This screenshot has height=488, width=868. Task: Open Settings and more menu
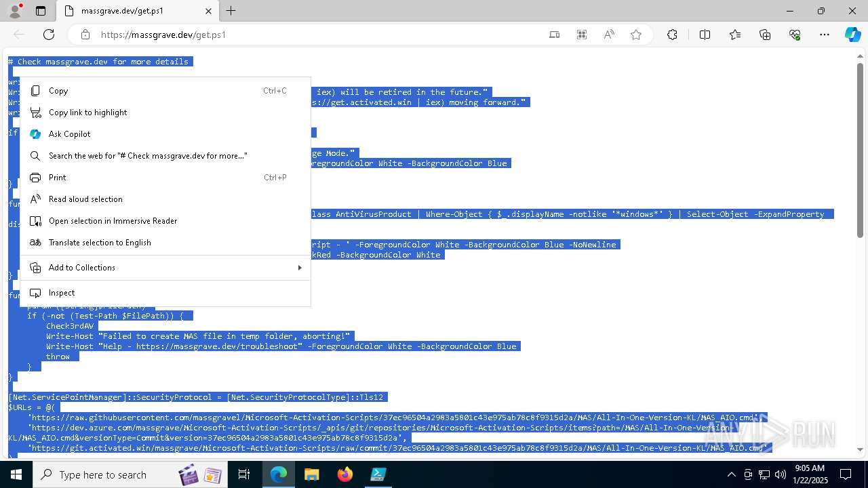825,35
